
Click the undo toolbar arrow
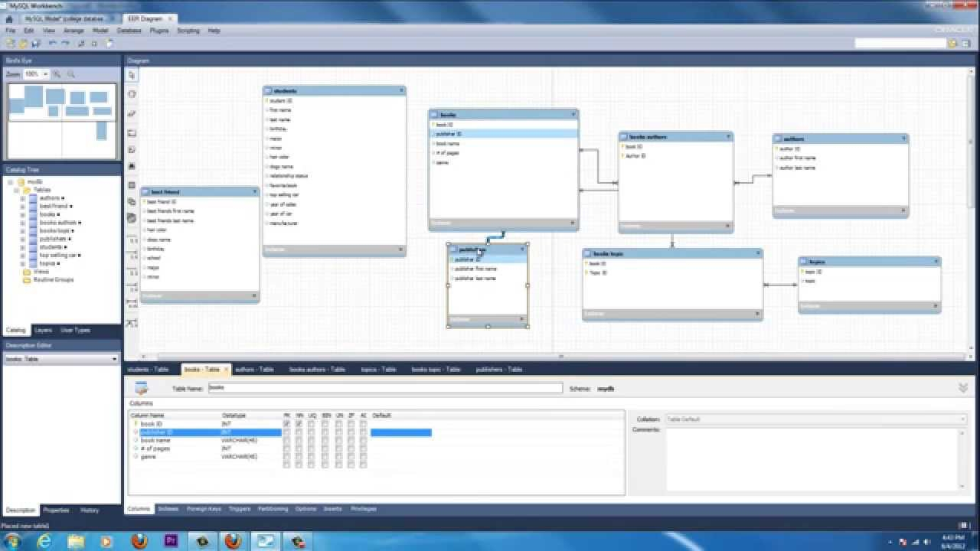52,44
